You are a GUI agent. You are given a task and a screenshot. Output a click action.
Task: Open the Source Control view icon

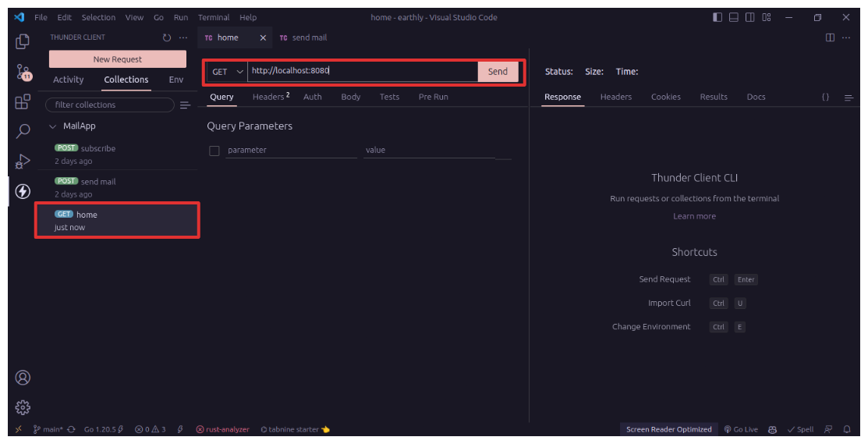(x=23, y=73)
